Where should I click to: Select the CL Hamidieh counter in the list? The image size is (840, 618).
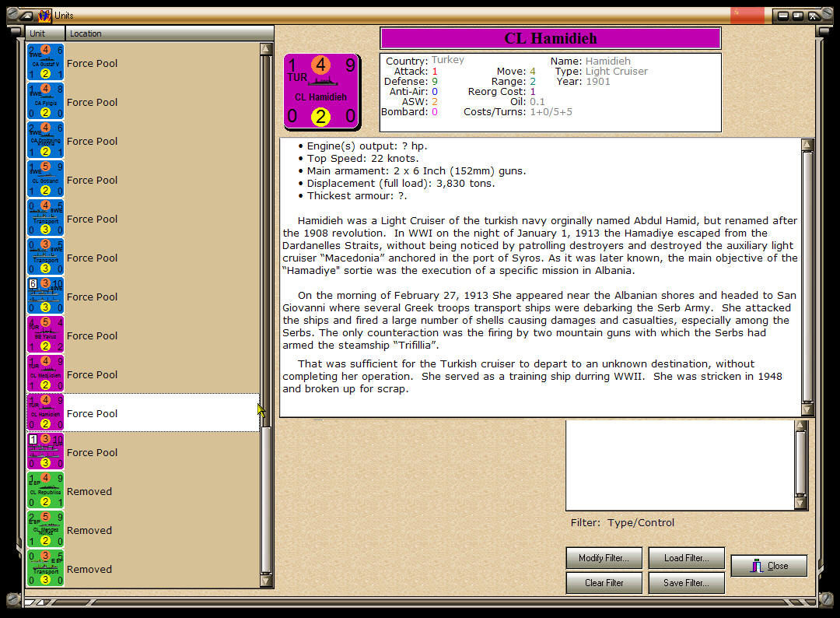point(46,413)
